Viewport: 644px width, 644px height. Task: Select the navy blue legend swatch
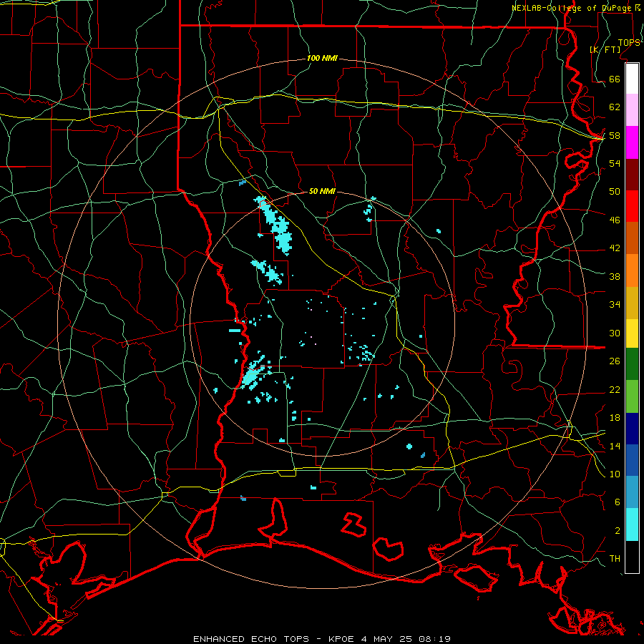point(632,429)
